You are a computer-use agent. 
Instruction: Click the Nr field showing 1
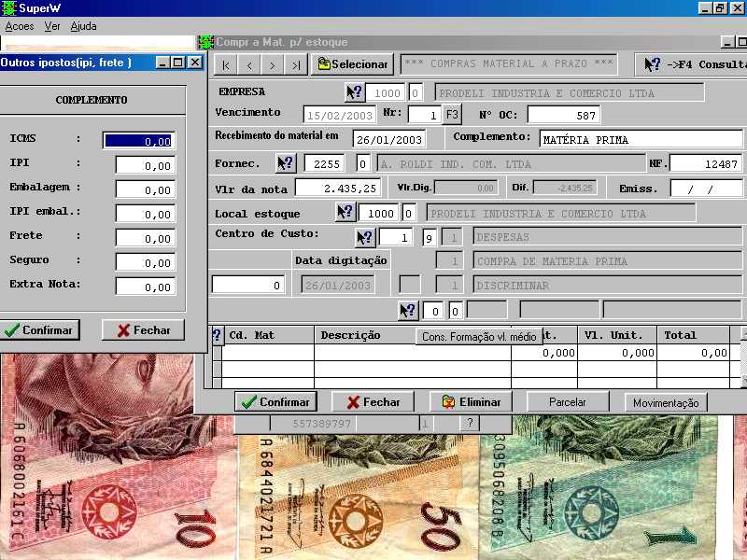pyautogui.click(x=426, y=115)
